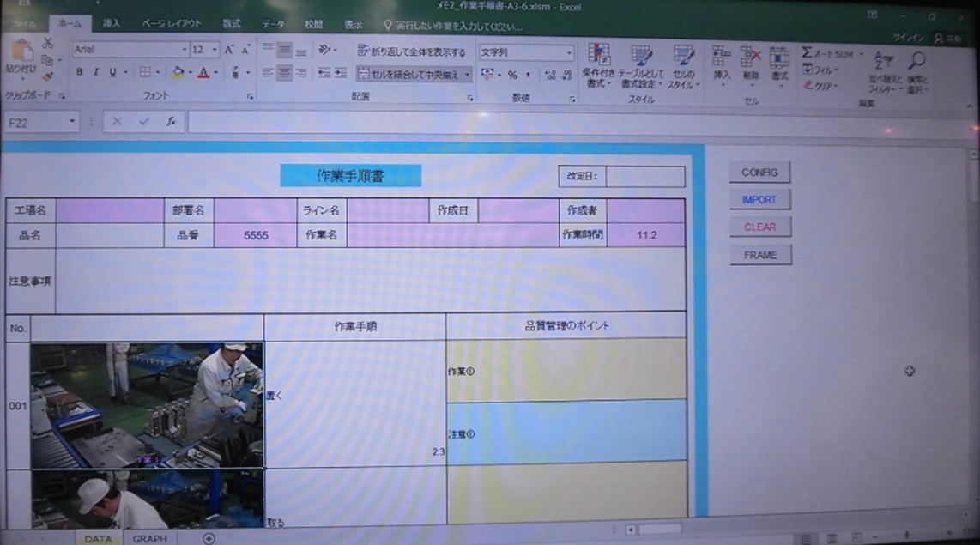The width and height of the screenshot is (980, 545).
Task: Click the CLEAR button
Action: [x=759, y=227]
